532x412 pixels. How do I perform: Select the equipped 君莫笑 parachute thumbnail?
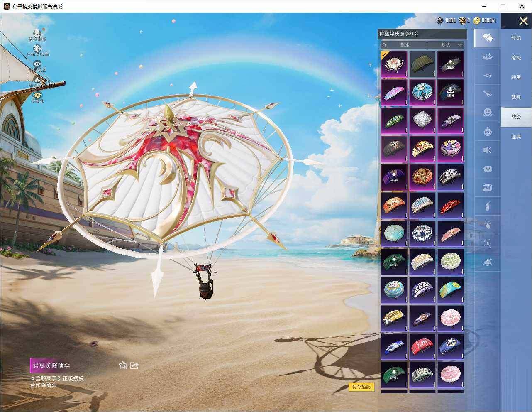(x=394, y=64)
